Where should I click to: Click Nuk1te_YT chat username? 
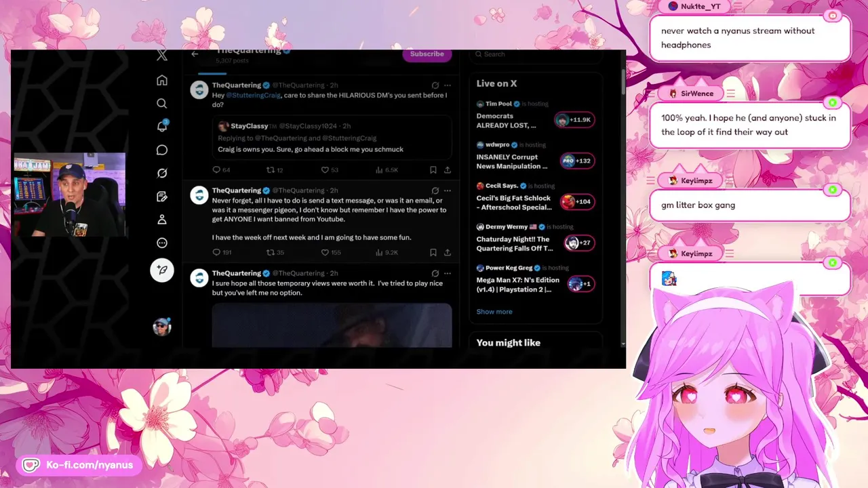tap(701, 6)
